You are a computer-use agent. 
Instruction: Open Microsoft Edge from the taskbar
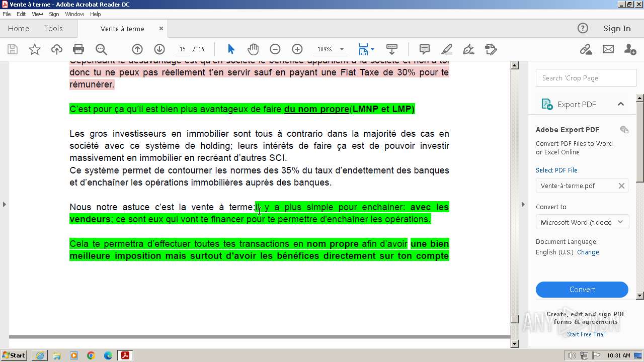108,355
